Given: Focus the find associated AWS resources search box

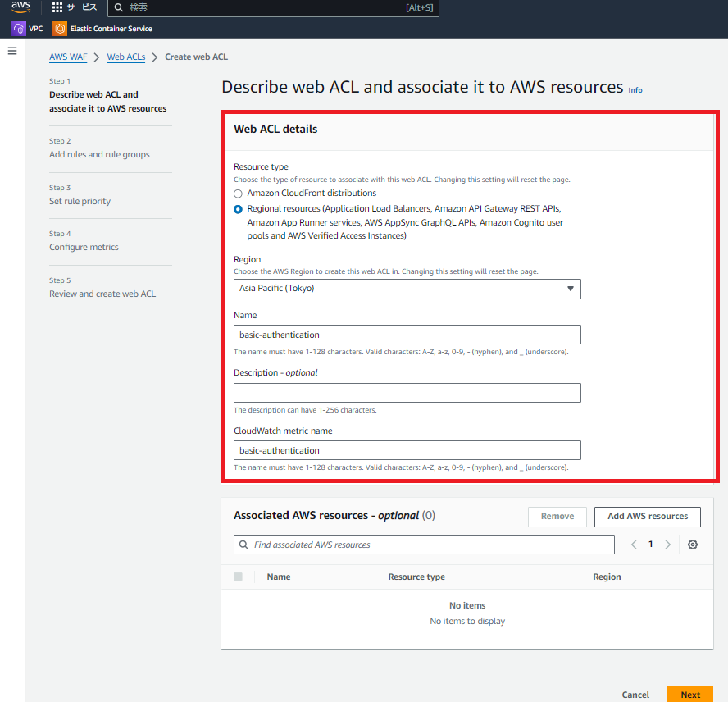Looking at the screenshot, I should [424, 544].
